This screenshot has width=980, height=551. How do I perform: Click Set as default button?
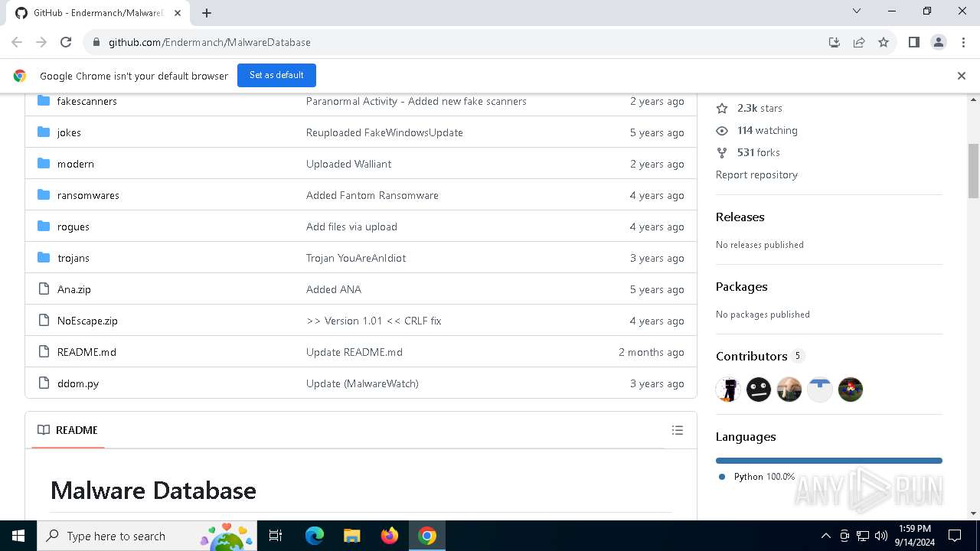coord(276,75)
